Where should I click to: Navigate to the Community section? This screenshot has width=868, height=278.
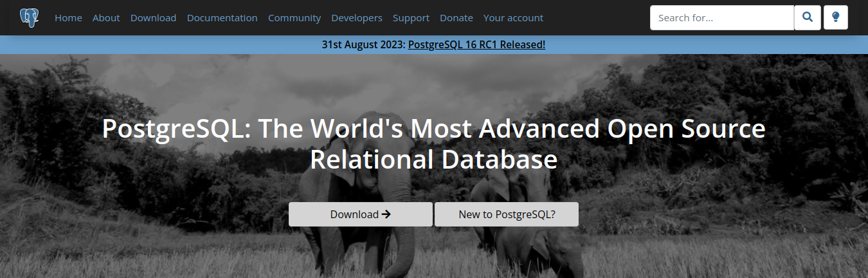(x=294, y=18)
